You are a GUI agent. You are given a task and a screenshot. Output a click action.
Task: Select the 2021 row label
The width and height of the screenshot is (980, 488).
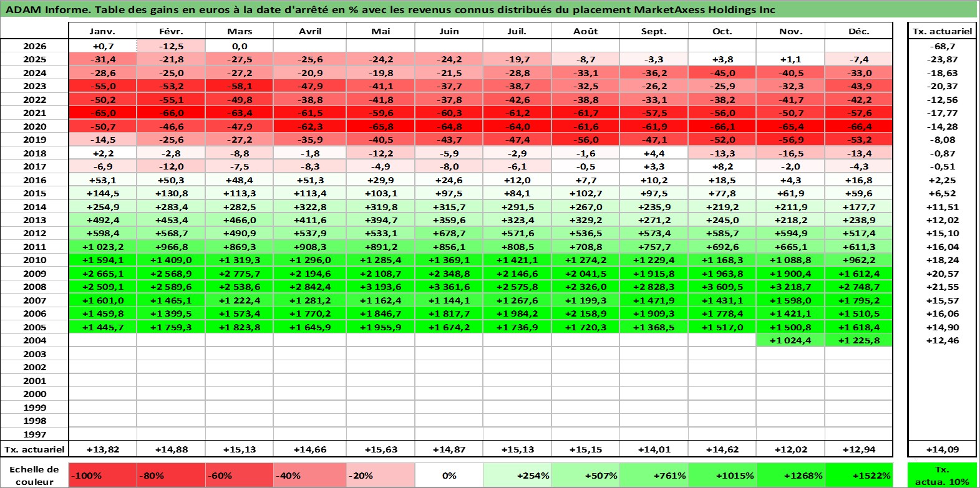[34, 113]
